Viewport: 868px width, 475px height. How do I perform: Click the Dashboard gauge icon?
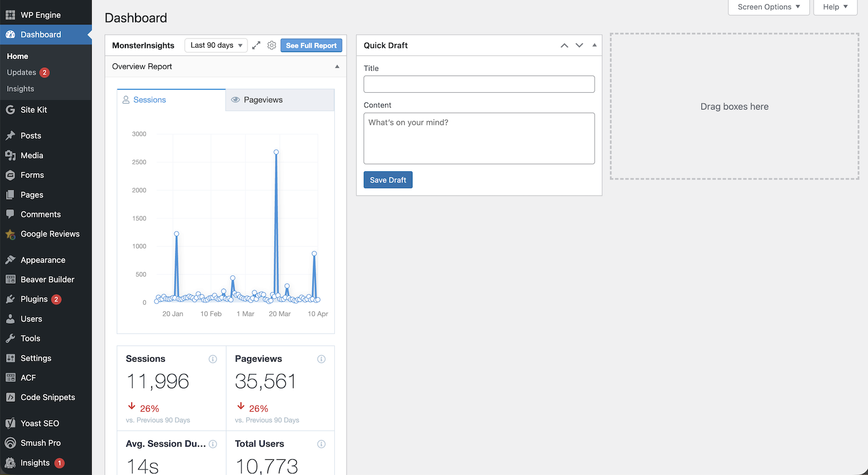(10, 34)
